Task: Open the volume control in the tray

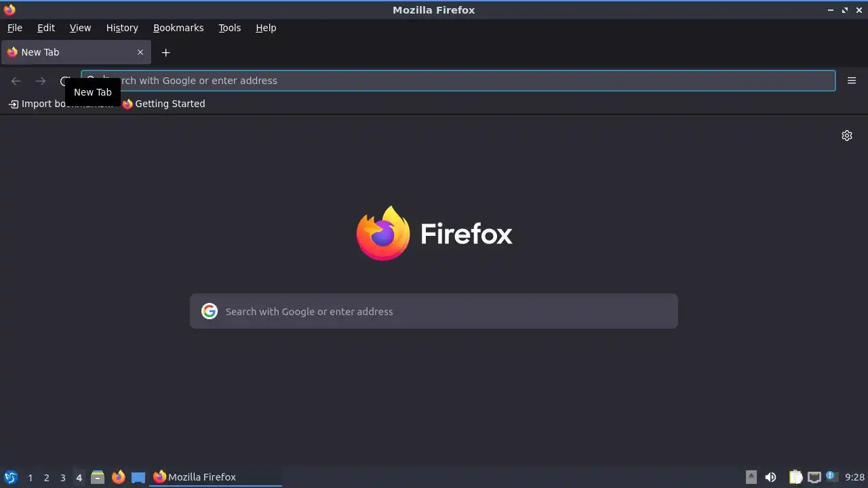Action: coord(770,477)
